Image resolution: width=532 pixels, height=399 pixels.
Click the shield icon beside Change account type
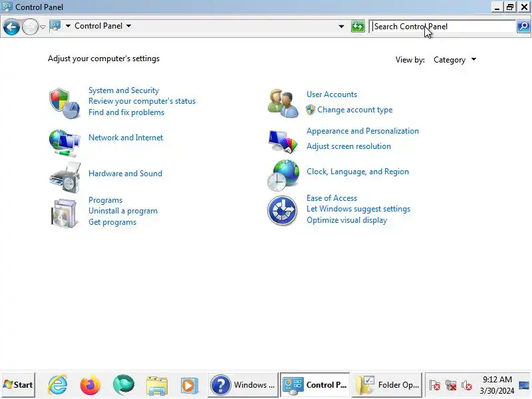[x=310, y=110]
